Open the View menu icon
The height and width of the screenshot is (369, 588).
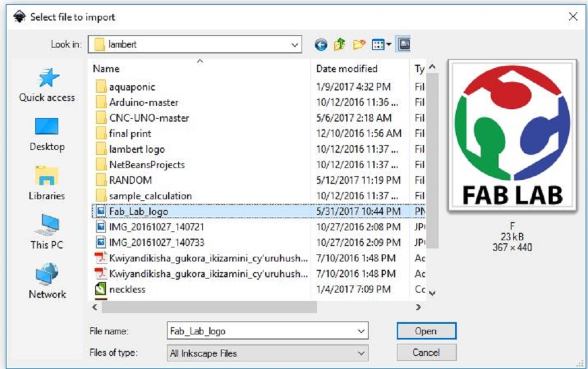click(382, 45)
